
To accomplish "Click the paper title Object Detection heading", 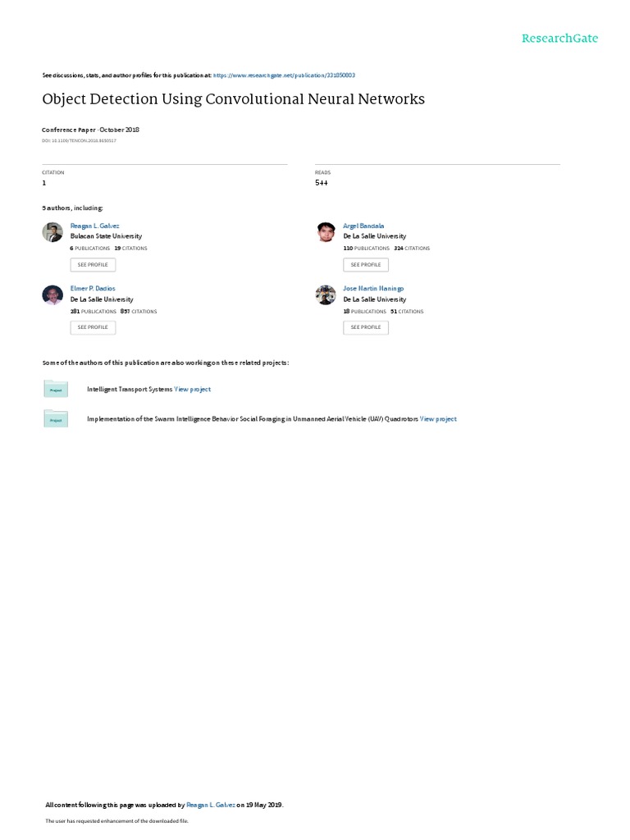I will tap(234, 99).
